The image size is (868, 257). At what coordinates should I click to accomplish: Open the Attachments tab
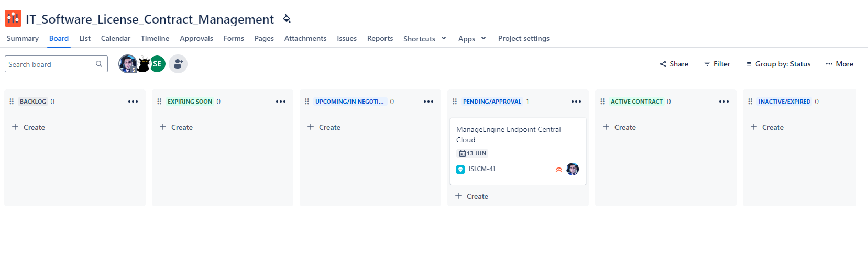(305, 38)
